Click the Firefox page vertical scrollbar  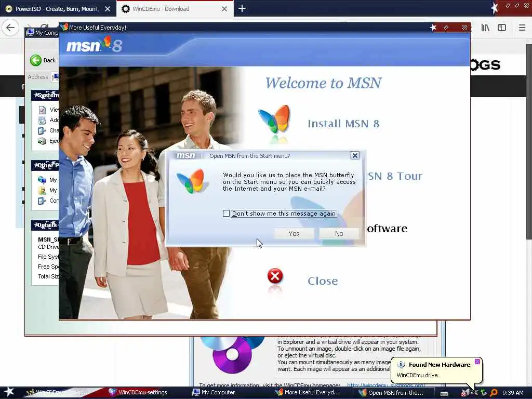528,142
